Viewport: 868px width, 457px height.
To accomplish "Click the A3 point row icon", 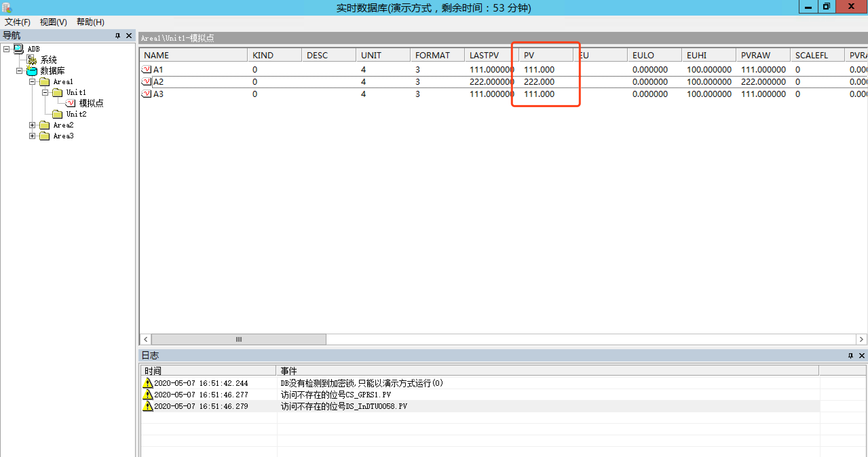I will coord(146,94).
